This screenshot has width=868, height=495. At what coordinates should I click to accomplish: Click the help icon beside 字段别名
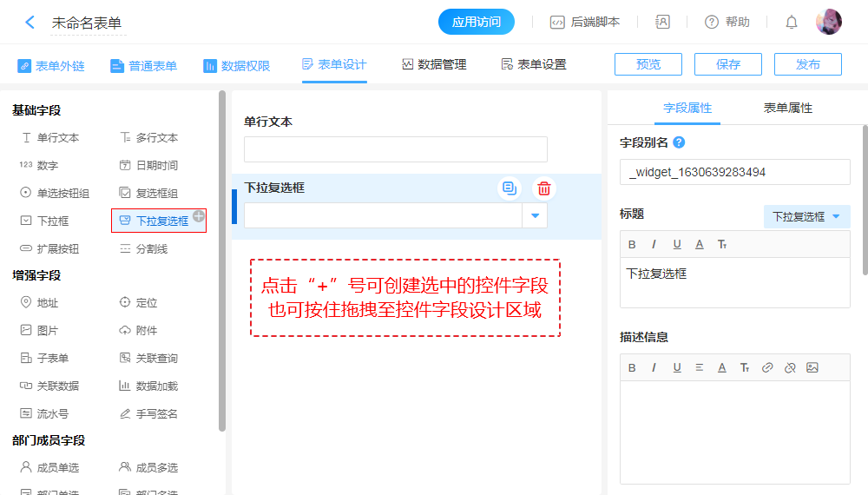(679, 142)
